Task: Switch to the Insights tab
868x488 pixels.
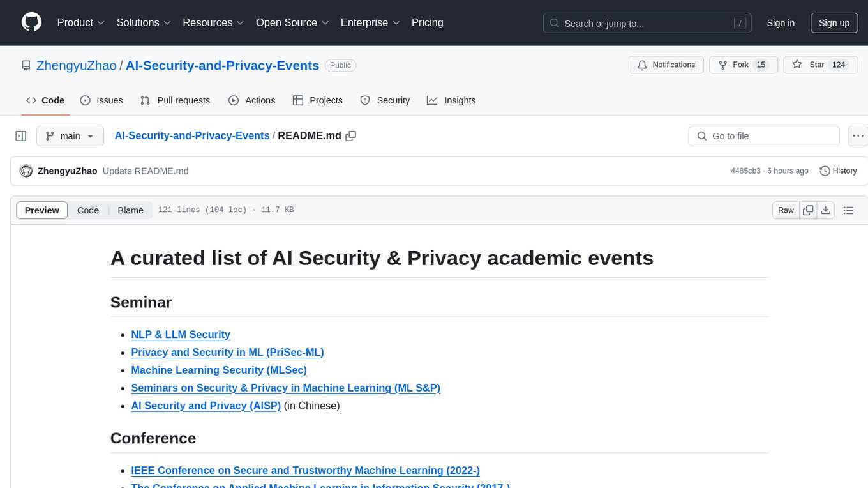Action: click(x=451, y=100)
